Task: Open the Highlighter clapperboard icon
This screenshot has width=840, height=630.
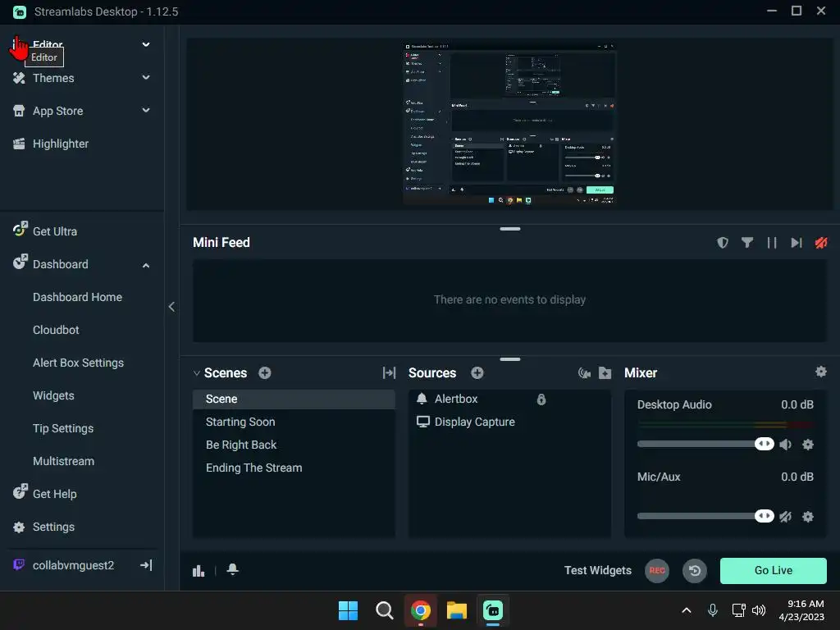Action: click(x=19, y=144)
